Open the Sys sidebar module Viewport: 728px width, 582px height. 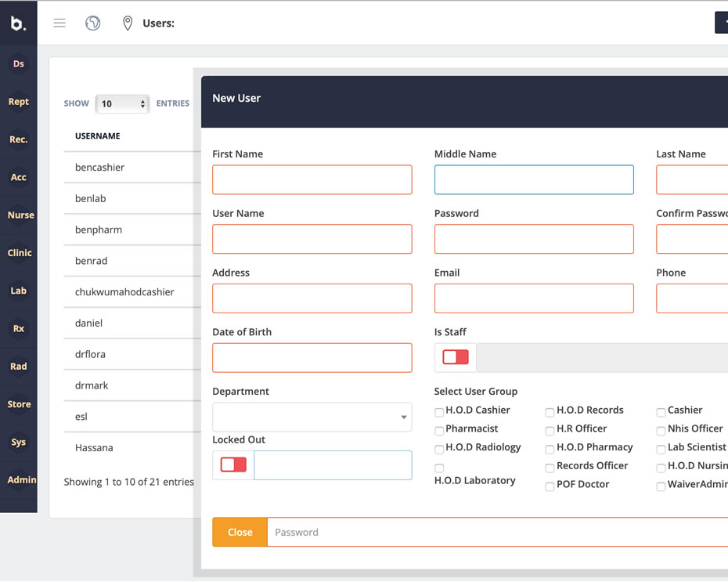pyautogui.click(x=19, y=442)
